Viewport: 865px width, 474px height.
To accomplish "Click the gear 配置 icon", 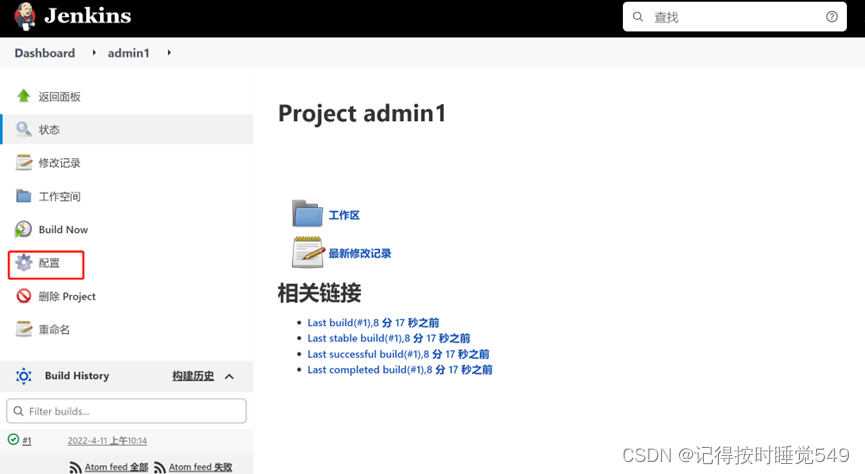I will pos(24,263).
